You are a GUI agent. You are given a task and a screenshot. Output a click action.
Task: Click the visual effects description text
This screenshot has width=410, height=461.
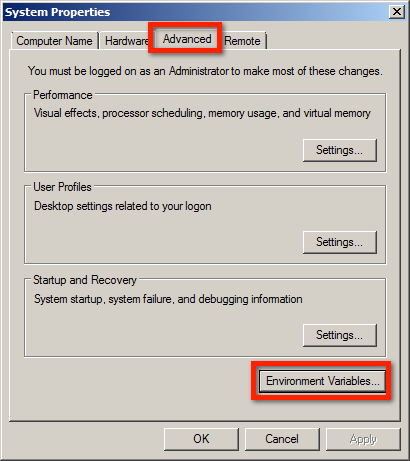point(202,113)
